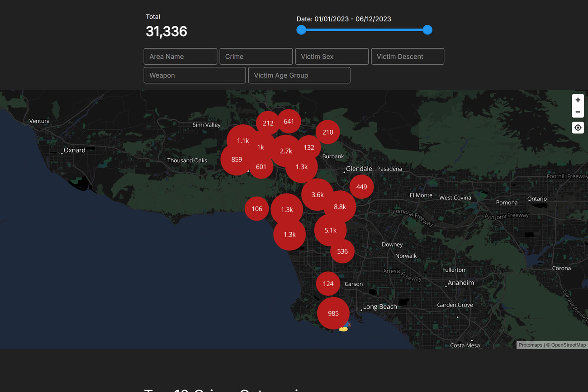
Task: Click the 124 cluster near Carson
Action: coord(328,284)
